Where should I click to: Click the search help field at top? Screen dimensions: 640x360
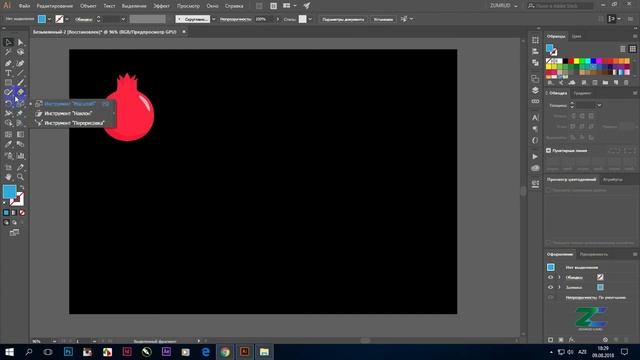tap(560, 6)
